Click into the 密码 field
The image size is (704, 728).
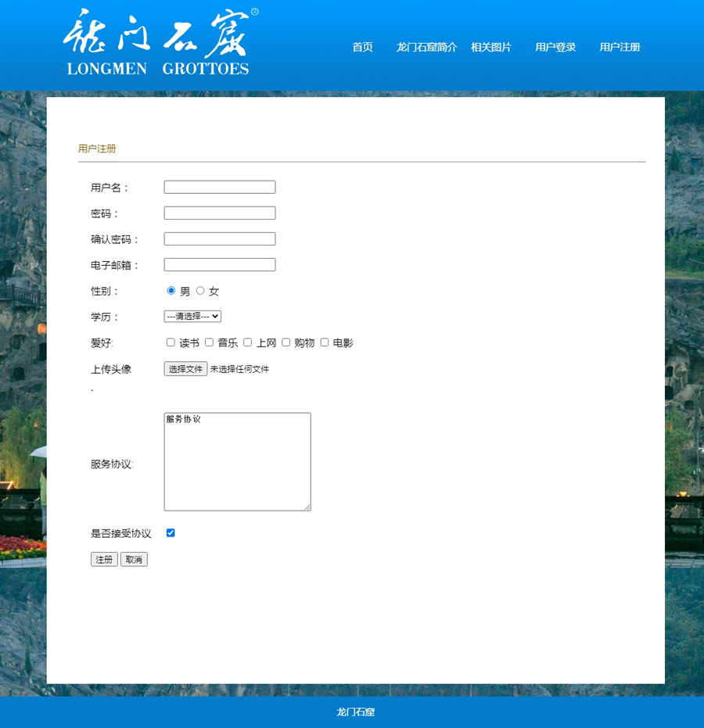[x=220, y=213]
